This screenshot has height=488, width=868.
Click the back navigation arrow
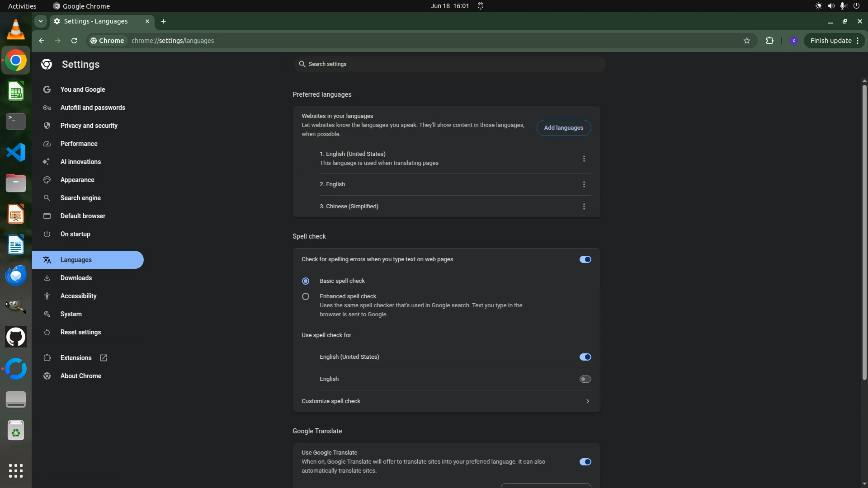pyautogui.click(x=42, y=41)
